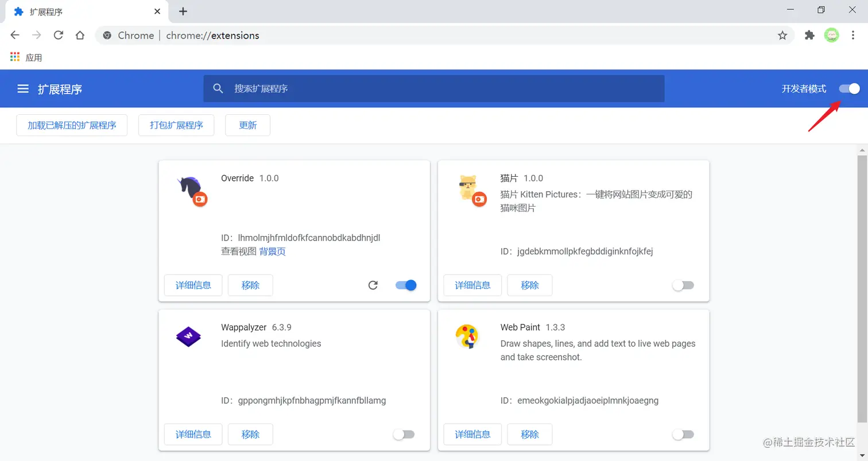Click the Wappalyzer purple logo icon

188,336
